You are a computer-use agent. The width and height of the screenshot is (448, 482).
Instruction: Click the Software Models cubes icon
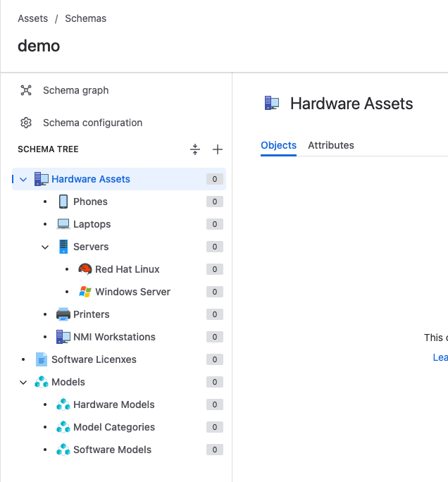click(x=63, y=450)
